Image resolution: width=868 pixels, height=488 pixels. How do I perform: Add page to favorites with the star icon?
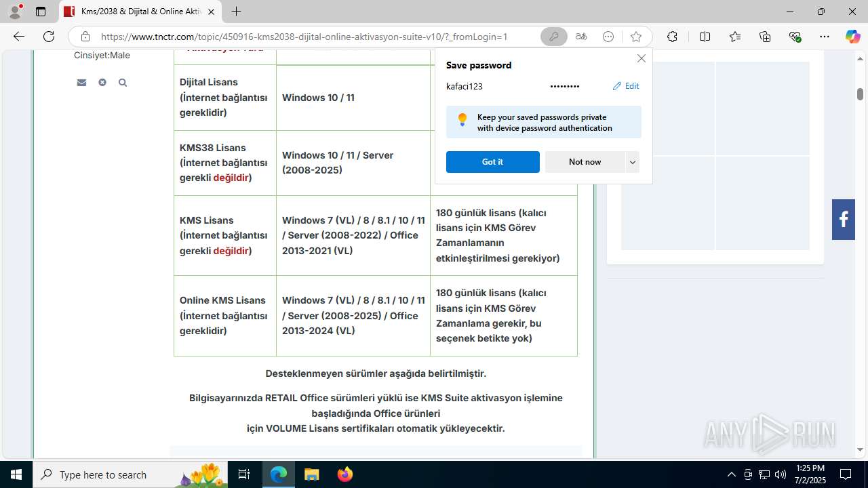point(635,37)
